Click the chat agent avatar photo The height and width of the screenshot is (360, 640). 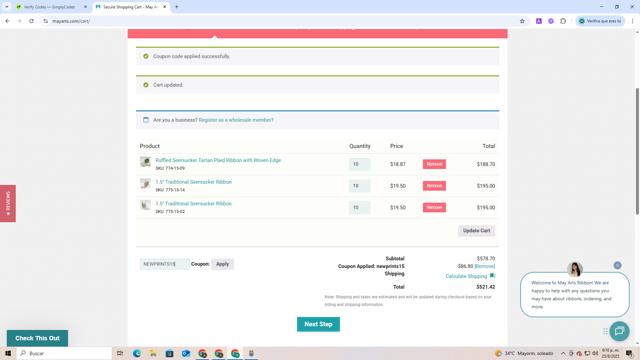coord(575,269)
